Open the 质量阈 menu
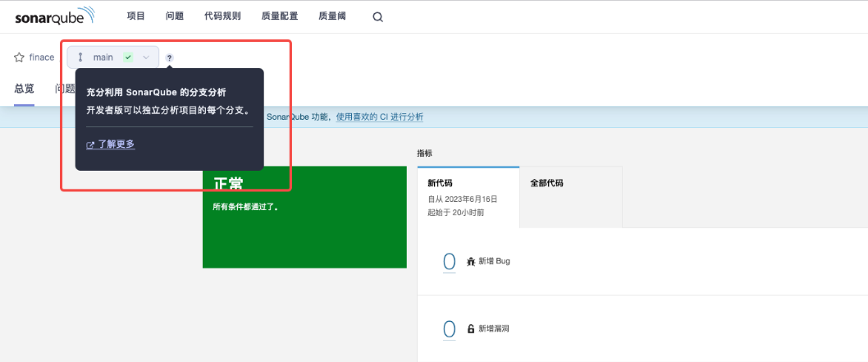The width and height of the screenshot is (868, 362). point(332,16)
